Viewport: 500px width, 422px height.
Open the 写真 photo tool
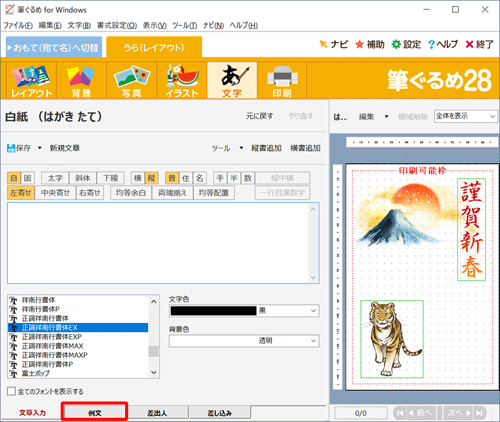pos(131,80)
